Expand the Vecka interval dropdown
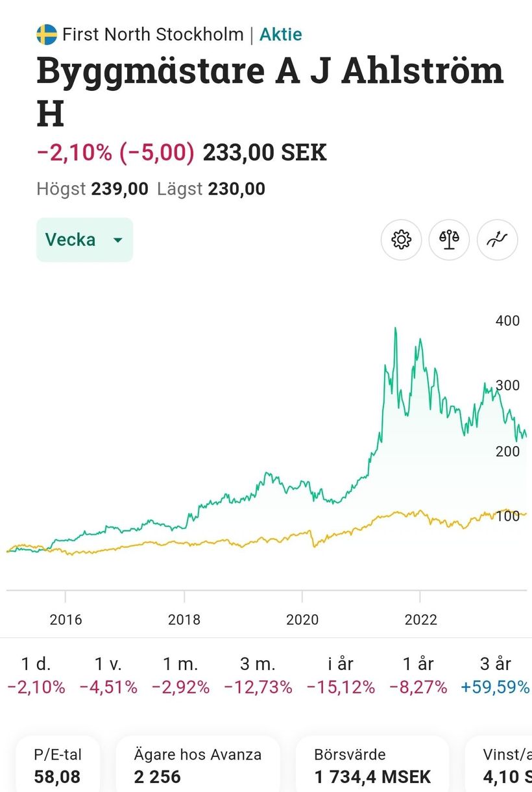The image size is (532, 792). 84,240
